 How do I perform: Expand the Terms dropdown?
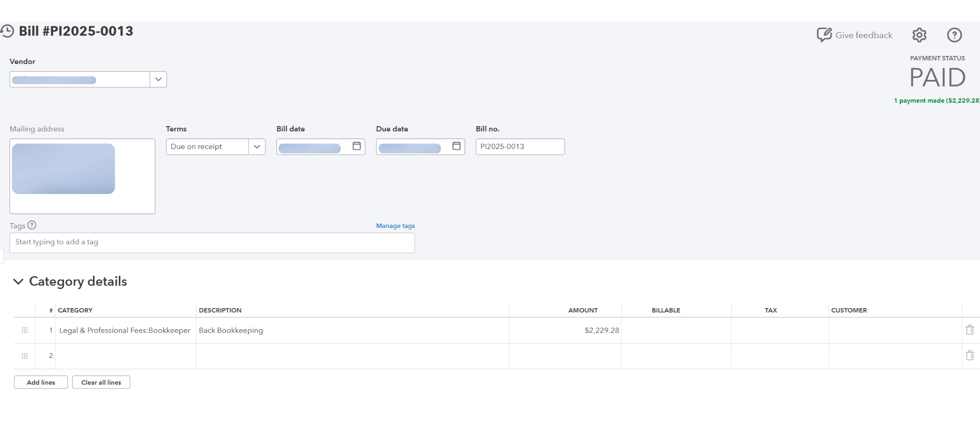(x=257, y=147)
